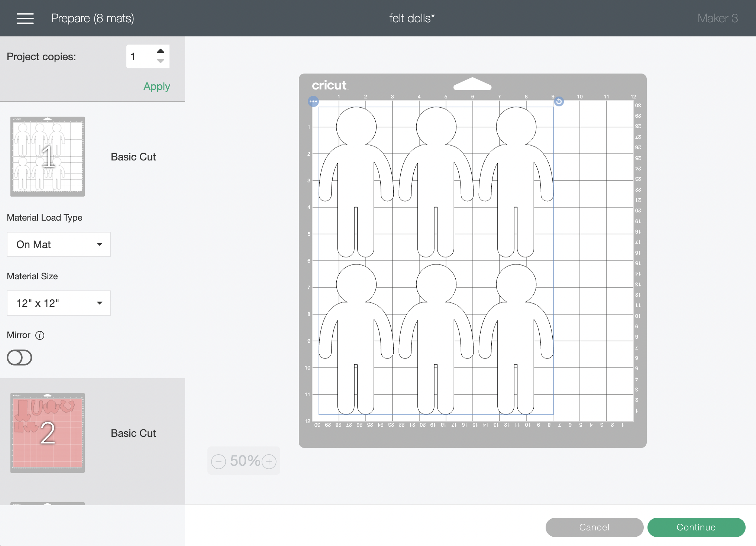Cancel the prepare screen
This screenshot has width=756, height=546.
coord(594,527)
